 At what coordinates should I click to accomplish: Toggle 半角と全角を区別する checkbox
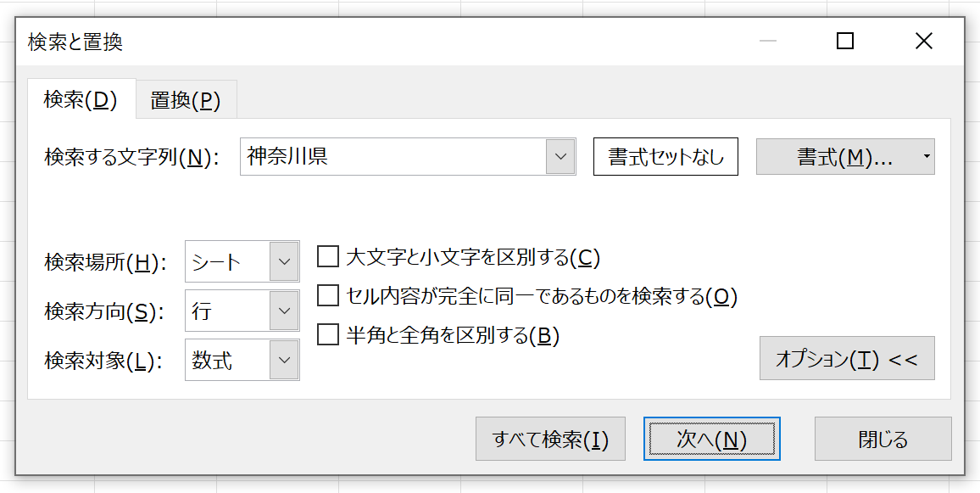tap(327, 335)
